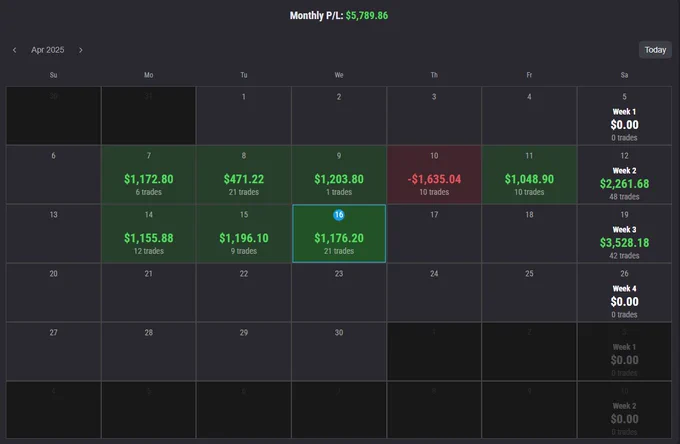This screenshot has width=680, height=444.
Task: Click the Fr column header
Action: (x=529, y=75)
